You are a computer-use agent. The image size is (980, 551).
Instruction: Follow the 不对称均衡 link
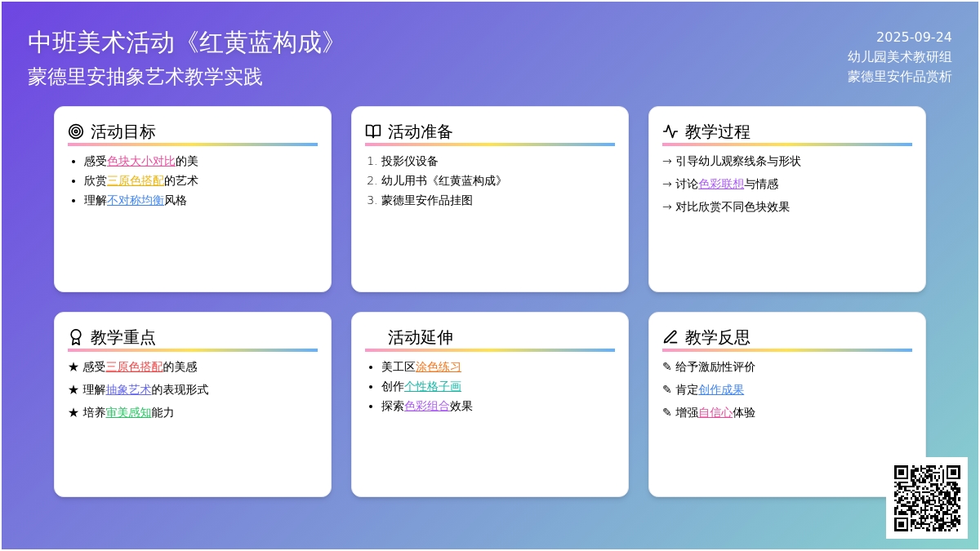tap(136, 201)
